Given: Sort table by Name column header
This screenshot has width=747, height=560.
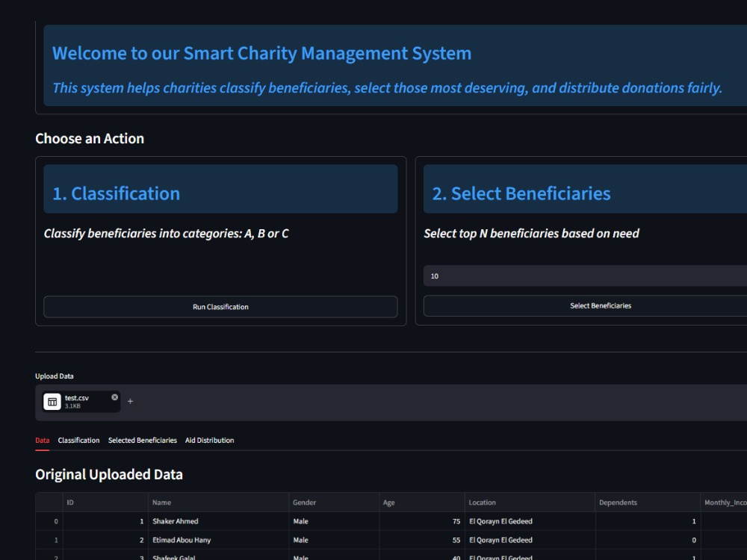Looking at the screenshot, I should pos(218,503).
